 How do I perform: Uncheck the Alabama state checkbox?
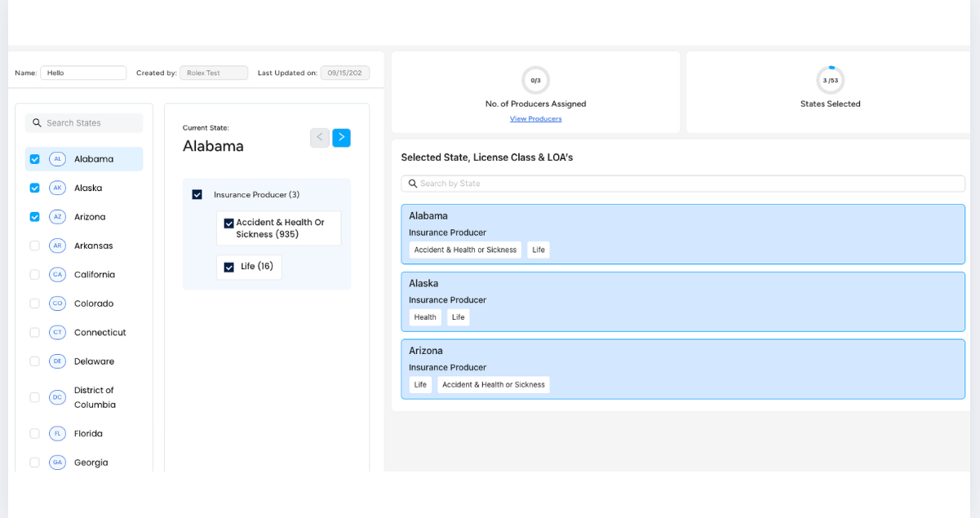(x=34, y=159)
